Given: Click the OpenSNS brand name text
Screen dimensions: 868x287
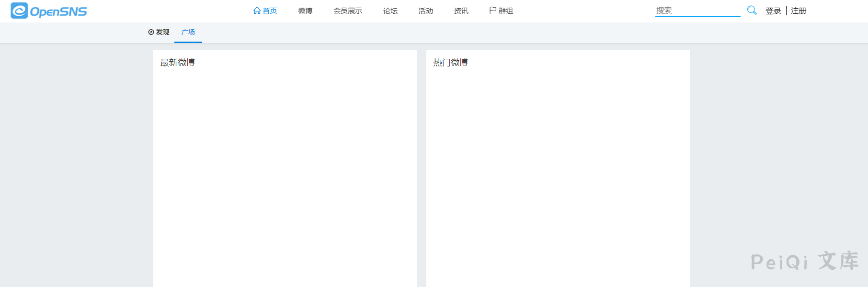Looking at the screenshot, I should [58, 11].
